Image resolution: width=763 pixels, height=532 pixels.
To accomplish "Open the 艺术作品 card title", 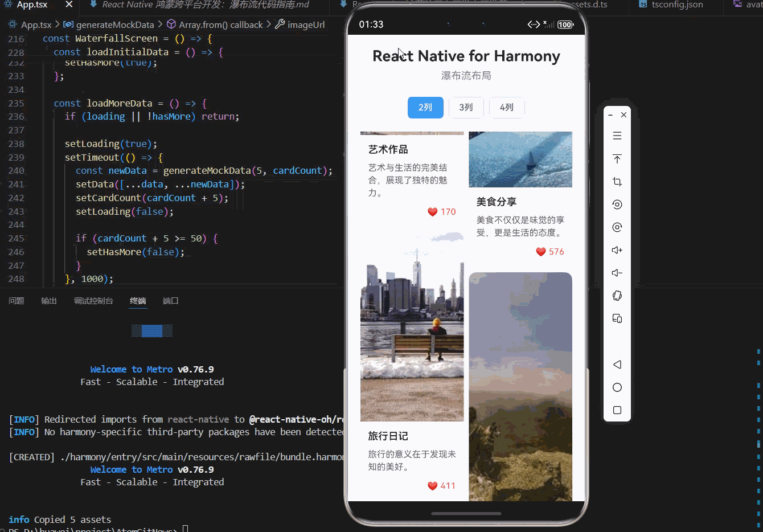I will click(388, 149).
